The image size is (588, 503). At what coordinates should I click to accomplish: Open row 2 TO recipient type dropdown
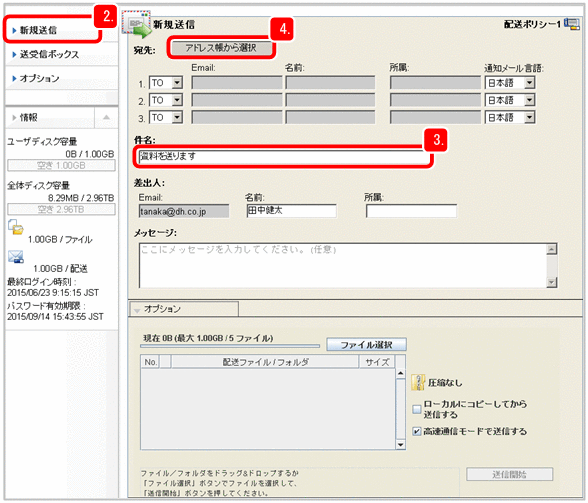(166, 100)
